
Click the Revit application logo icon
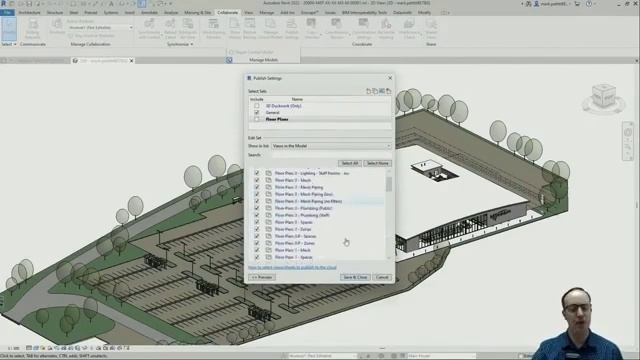(x=4, y=3)
